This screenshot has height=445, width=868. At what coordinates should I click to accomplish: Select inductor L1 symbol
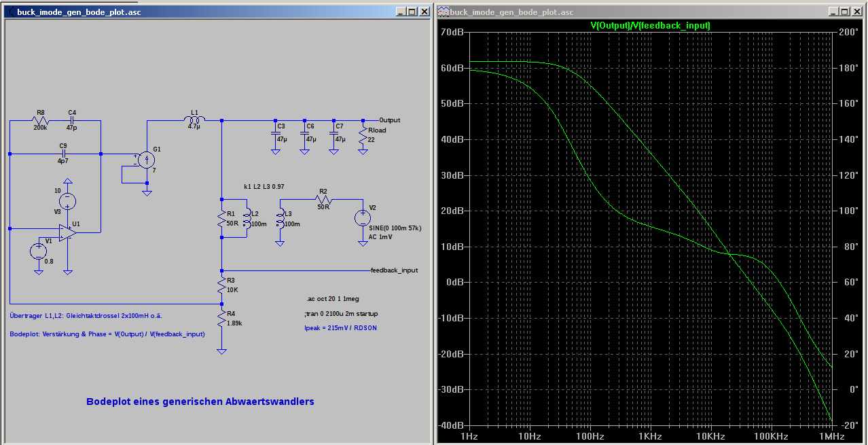pos(194,121)
